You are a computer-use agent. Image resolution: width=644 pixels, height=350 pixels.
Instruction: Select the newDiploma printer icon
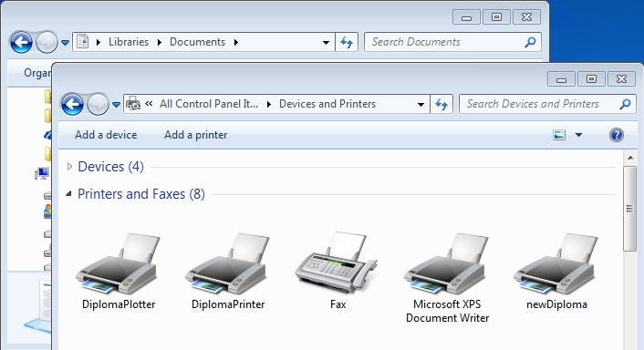[556, 263]
